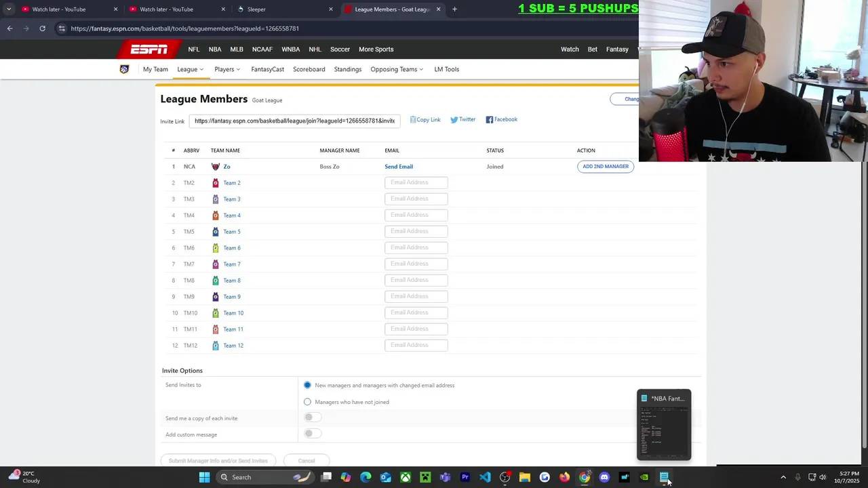
Task: Open the Windows Start menu
Action: [x=204, y=477]
